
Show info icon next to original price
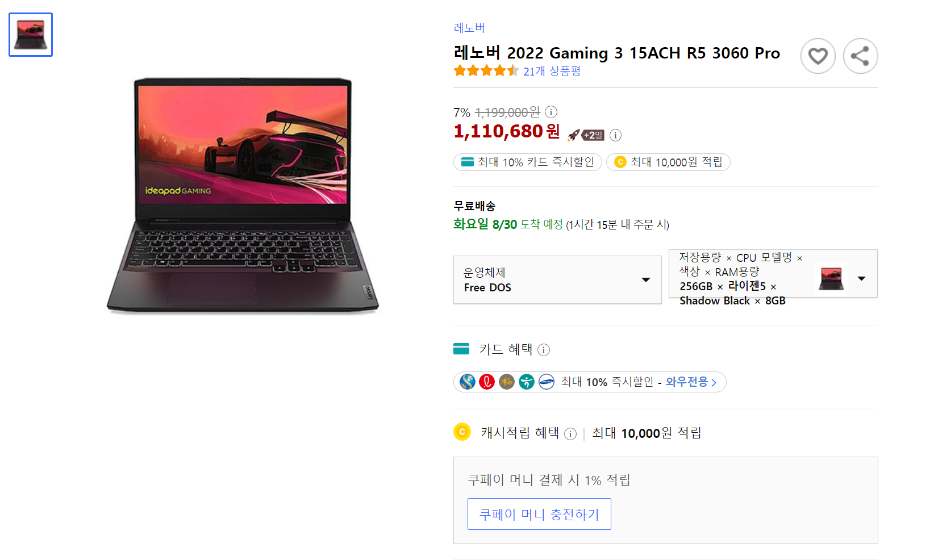(x=551, y=112)
